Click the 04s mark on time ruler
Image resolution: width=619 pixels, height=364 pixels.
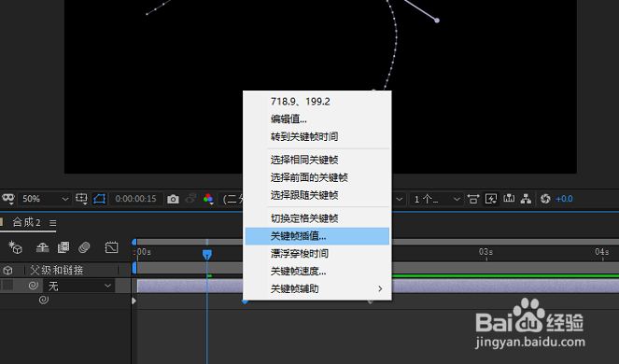[602, 252]
